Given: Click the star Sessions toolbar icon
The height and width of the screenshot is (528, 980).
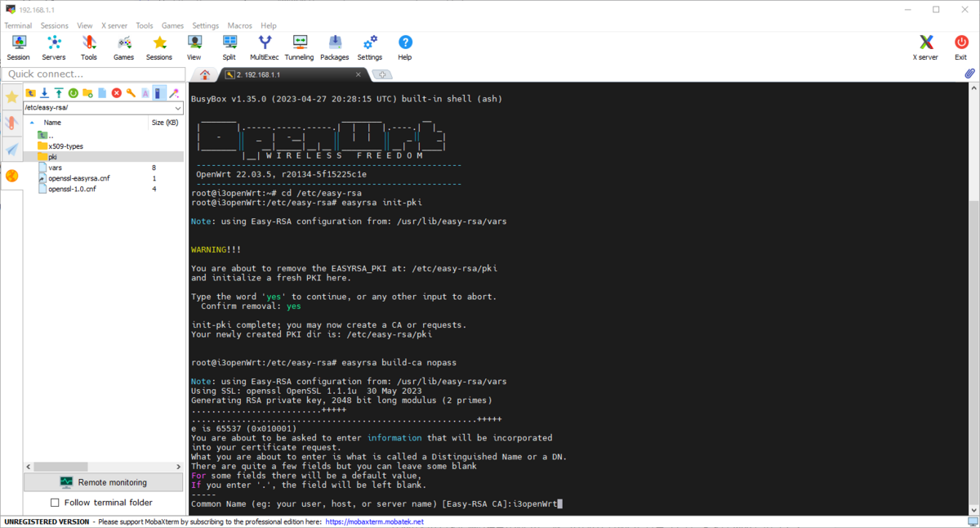Looking at the screenshot, I should [x=159, y=47].
